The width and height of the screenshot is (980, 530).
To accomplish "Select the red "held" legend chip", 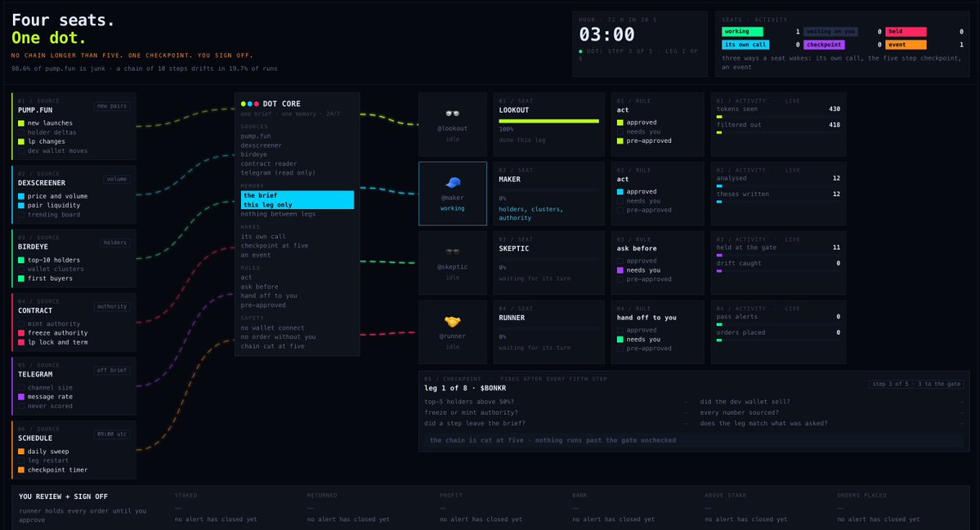I will (x=906, y=31).
